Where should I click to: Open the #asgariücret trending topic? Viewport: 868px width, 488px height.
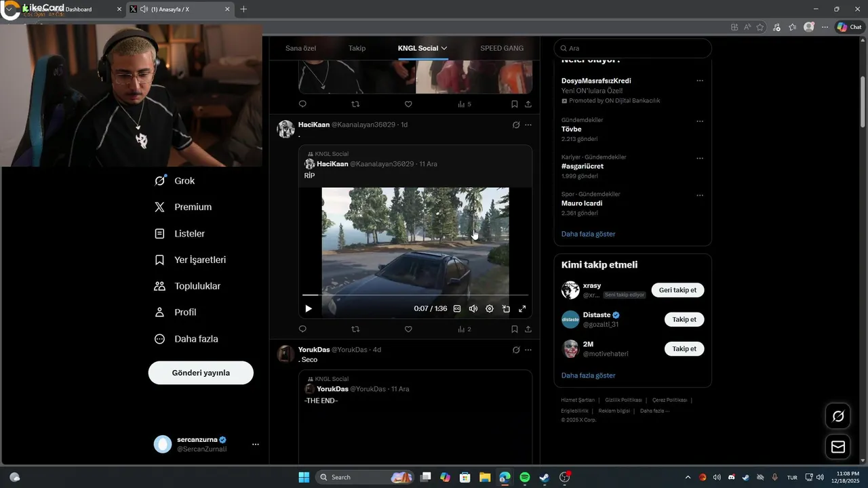tap(583, 166)
